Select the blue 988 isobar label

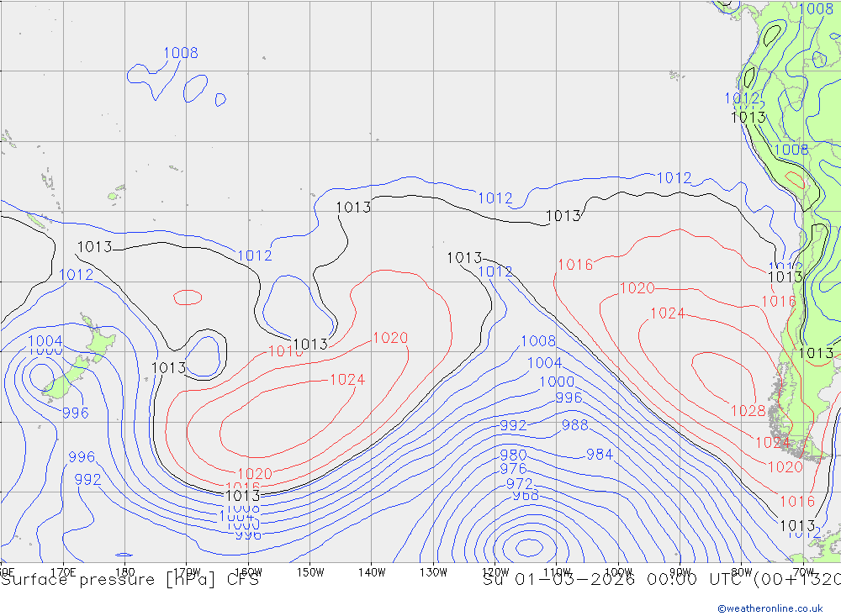tap(575, 425)
